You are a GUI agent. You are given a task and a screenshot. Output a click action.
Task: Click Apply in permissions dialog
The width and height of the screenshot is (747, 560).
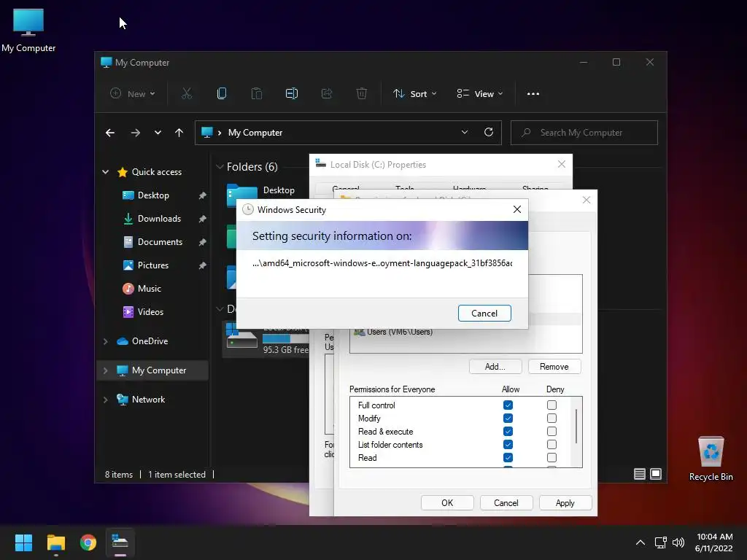565,503
